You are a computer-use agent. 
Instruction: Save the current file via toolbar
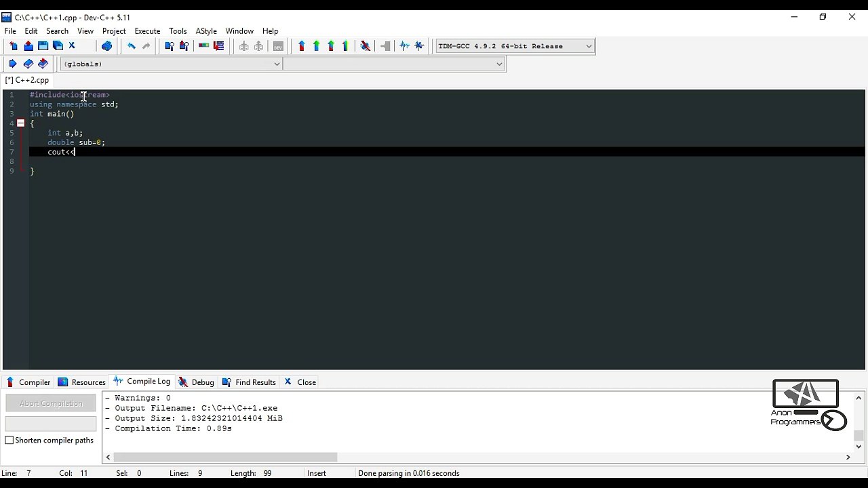click(x=43, y=46)
